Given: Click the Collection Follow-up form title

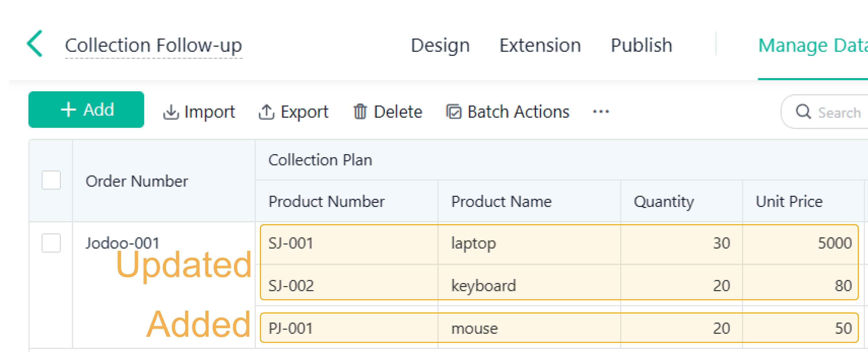Looking at the screenshot, I should (x=153, y=45).
